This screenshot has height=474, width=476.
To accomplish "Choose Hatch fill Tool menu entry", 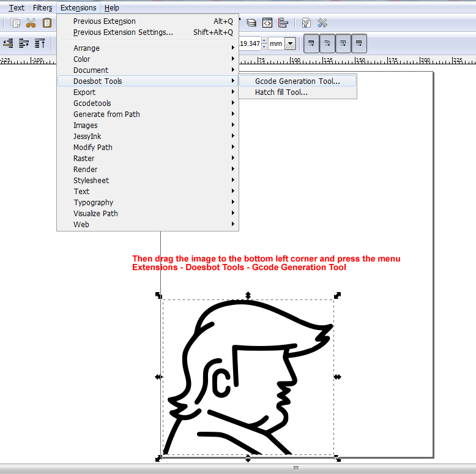I will [281, 92].
